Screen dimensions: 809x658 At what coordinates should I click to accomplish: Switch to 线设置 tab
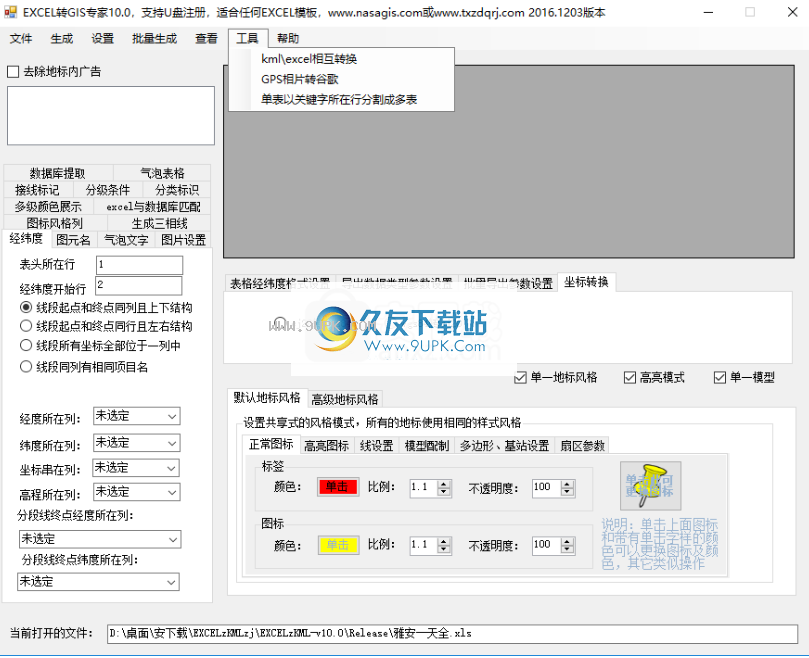click(x=377, y=445)
